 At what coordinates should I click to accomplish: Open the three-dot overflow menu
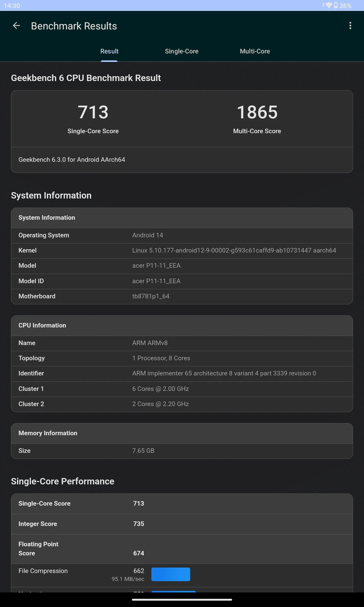pyautogui.click(x=350, y=26)
